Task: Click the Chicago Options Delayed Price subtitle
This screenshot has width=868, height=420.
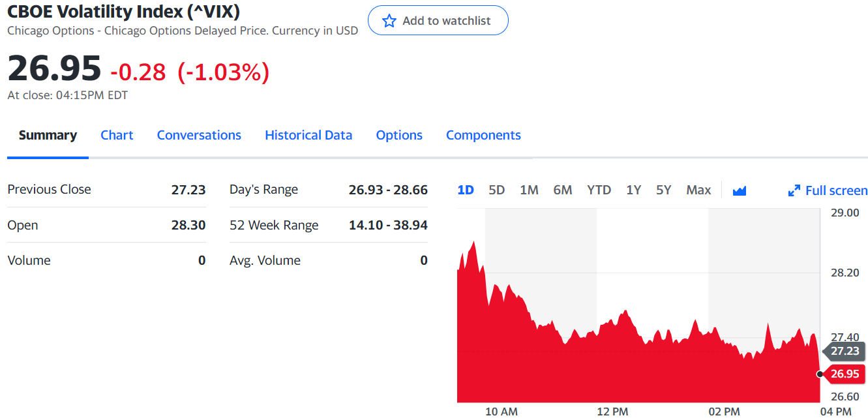Action: 183,31
